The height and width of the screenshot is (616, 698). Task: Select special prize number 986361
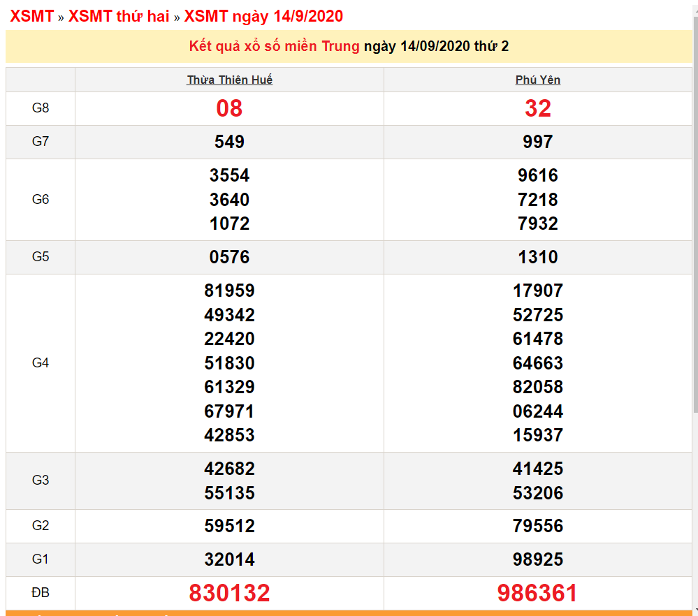(537, 593)
